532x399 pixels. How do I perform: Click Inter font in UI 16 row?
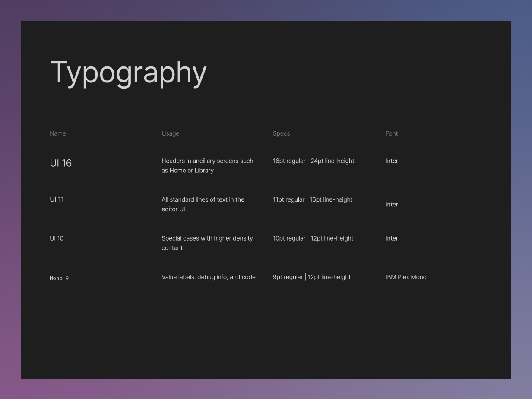392,161
